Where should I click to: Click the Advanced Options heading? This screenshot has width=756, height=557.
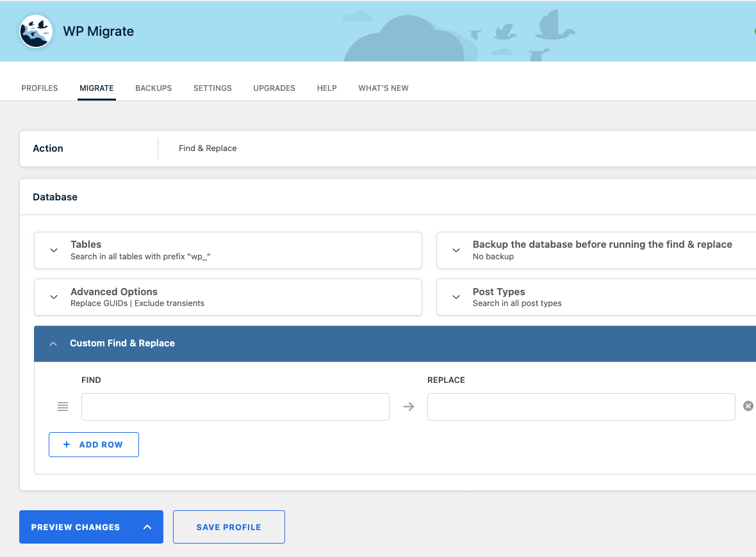point(114,291)
